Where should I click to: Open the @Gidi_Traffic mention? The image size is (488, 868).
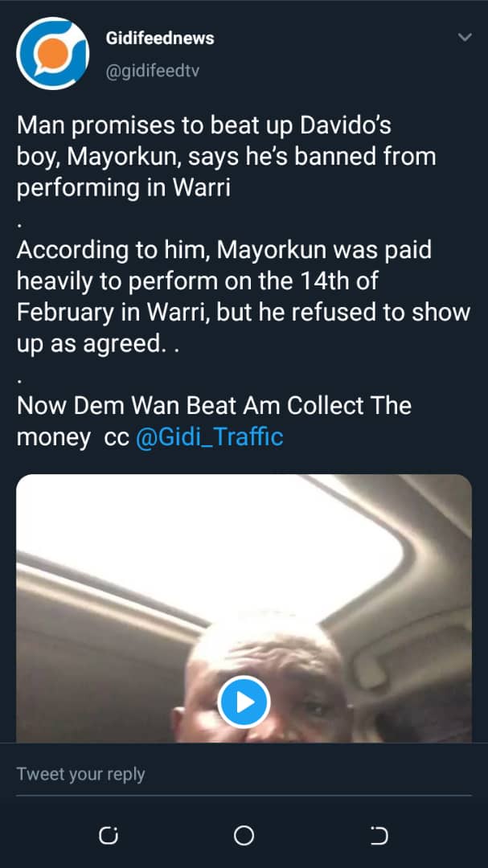[210, 437]
